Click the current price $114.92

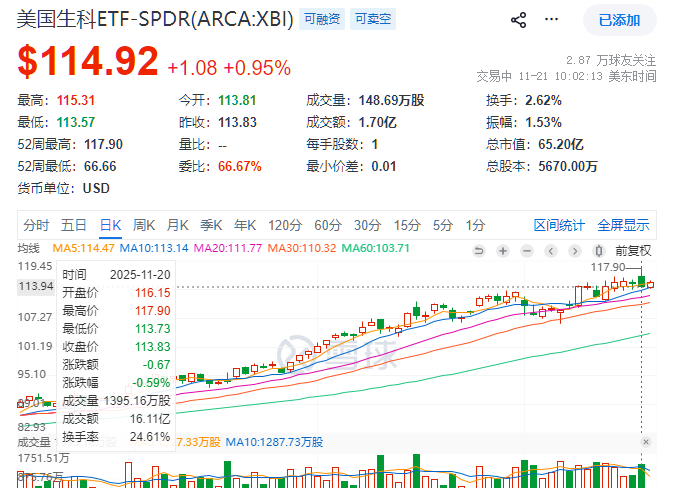(x=88, y=61)
